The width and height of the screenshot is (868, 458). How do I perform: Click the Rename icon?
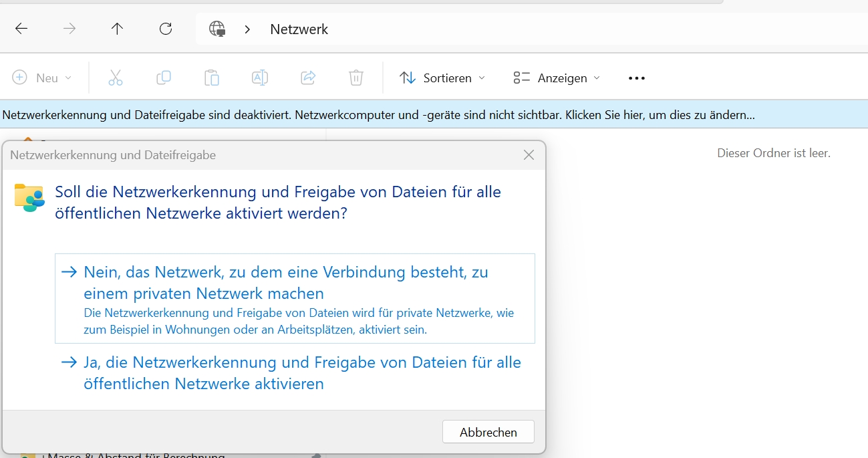(260, 78)
